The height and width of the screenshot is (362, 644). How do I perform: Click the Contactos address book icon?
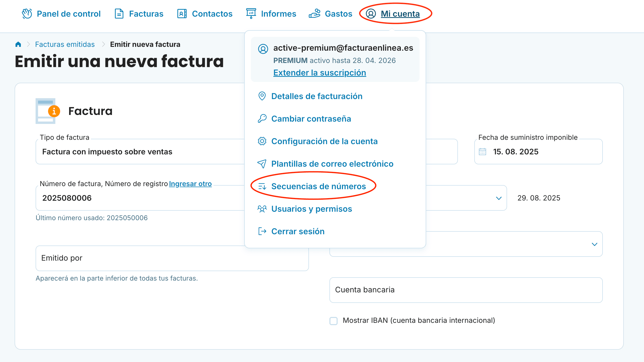pos(182,14)
